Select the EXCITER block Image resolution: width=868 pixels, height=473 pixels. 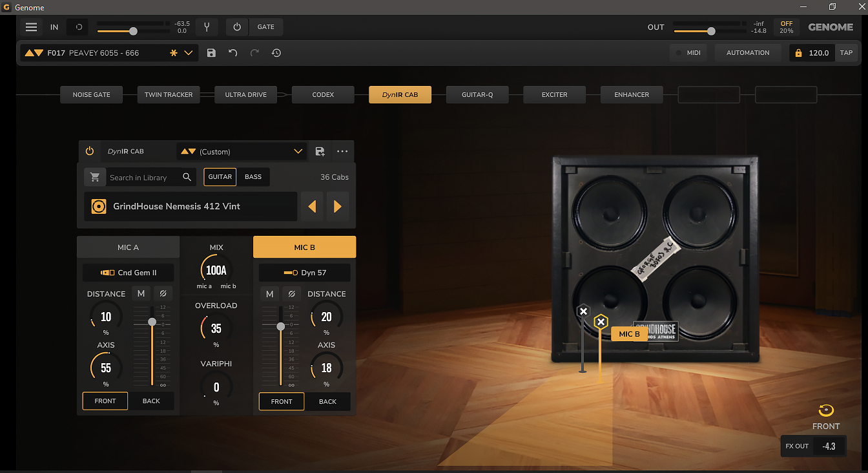[x=554, y=95]
